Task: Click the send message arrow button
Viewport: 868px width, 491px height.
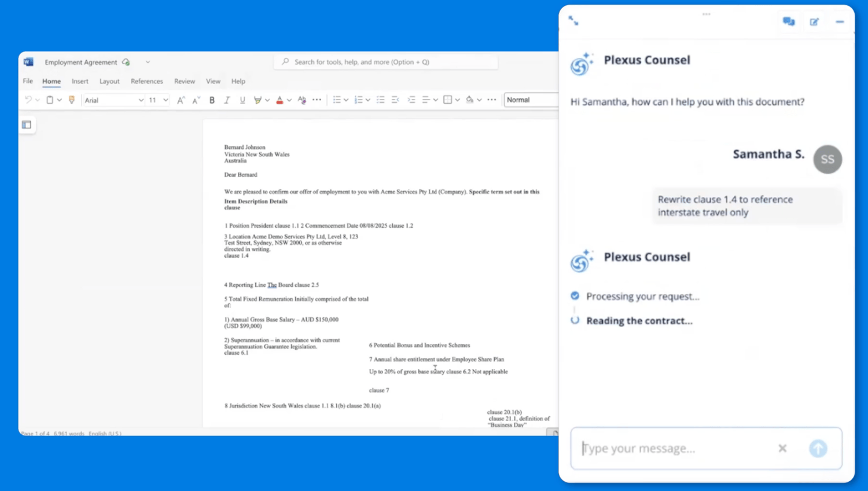Action: [818, 448]
